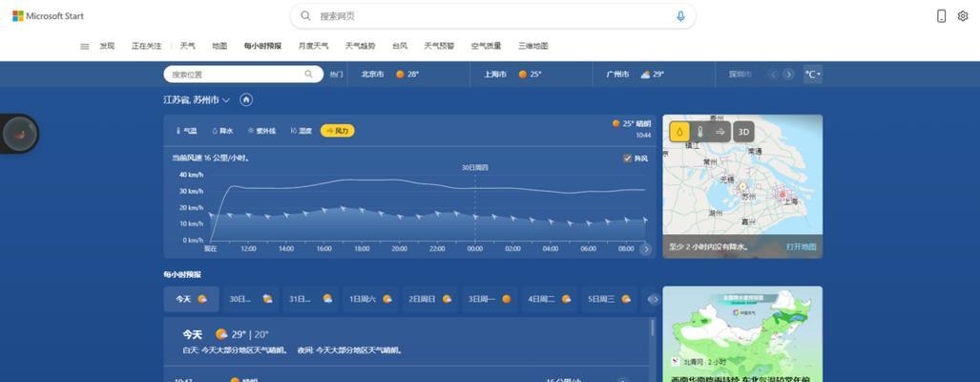Open the 台风 tab
Screen dimensions: 980x382
point(400,46)
